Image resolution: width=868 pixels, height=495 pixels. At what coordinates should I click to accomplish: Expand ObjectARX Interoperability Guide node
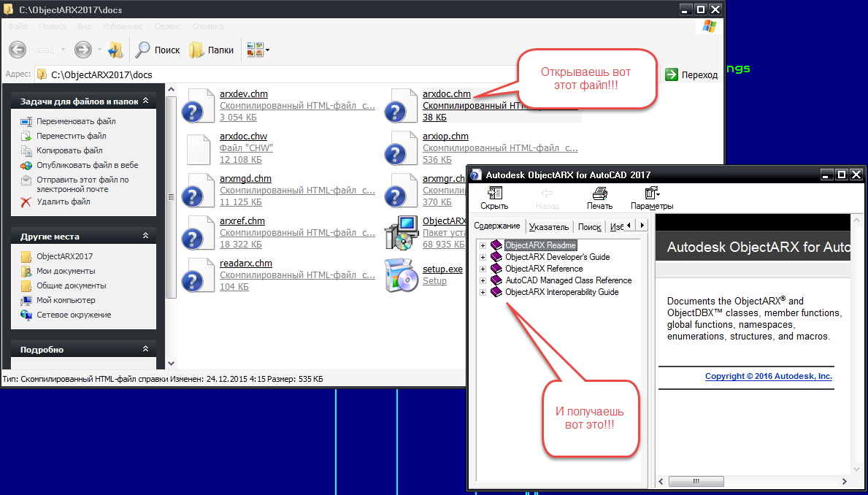point(483,292)
